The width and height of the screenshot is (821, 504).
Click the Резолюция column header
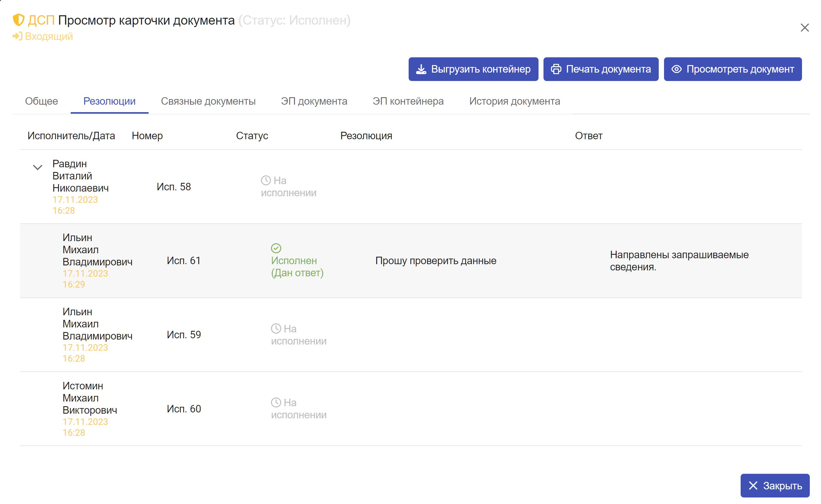coord(366,136)
